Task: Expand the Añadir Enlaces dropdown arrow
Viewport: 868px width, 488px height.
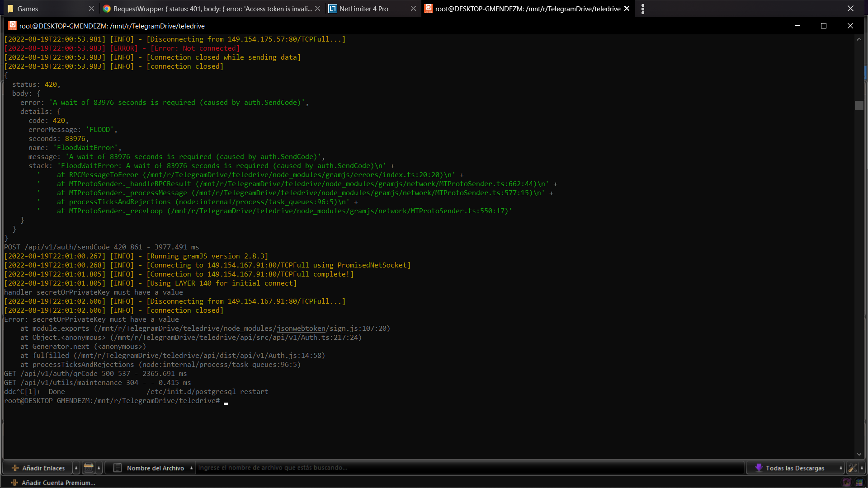Action: coord(76,468)
